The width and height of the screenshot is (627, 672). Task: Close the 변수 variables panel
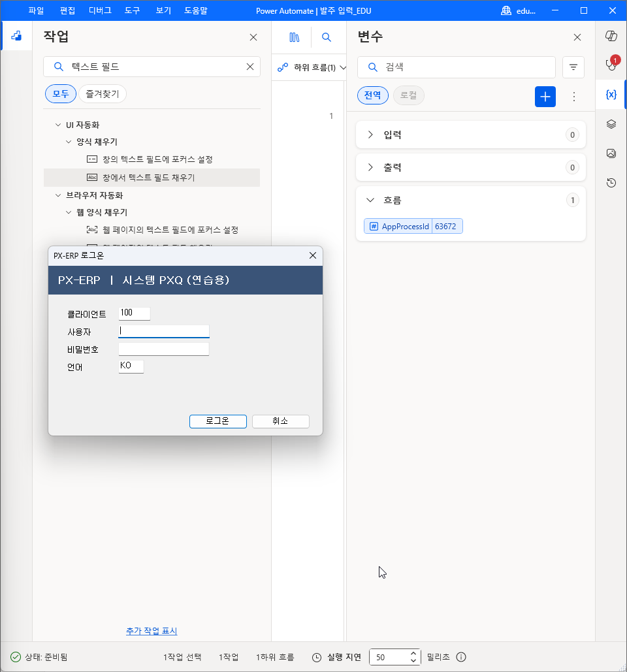click(577, 37)
